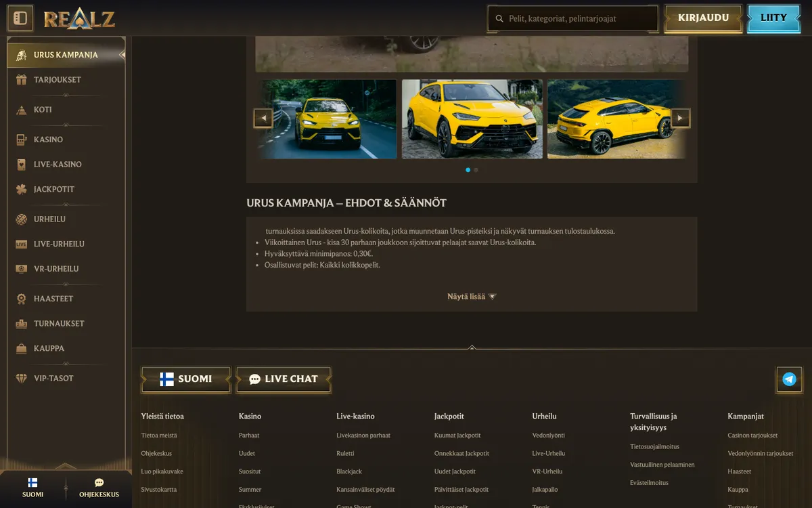Click the Haasteet medal icon
This screenshot has height=508, width=812.
(21, 299)
